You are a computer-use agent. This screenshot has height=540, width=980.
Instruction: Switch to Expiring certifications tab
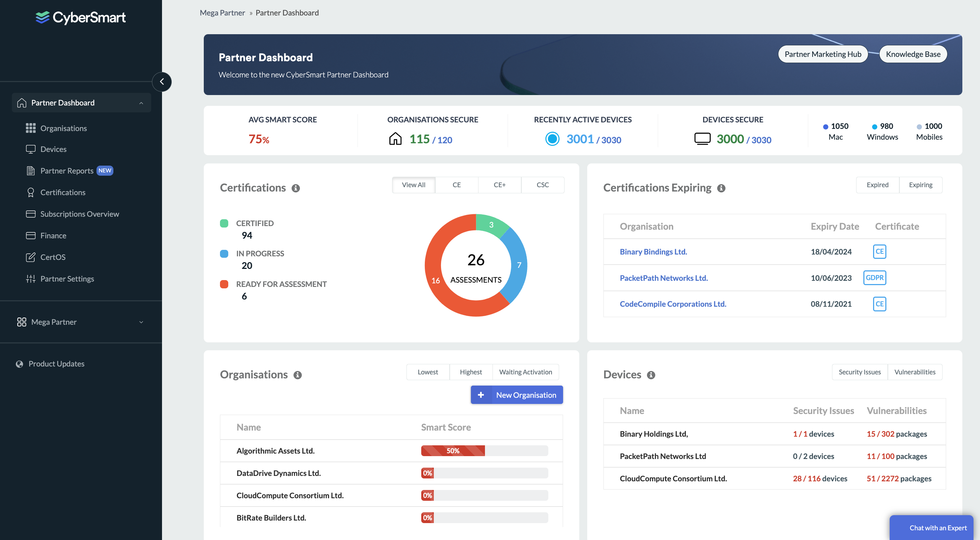click(x=921, y=185)
